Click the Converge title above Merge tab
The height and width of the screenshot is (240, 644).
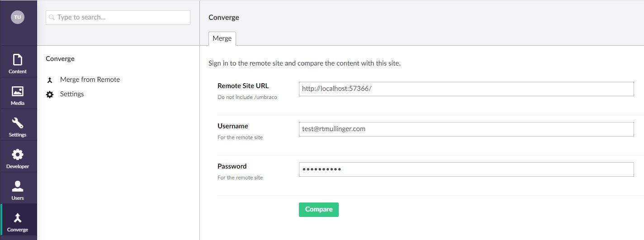point(224,18)
